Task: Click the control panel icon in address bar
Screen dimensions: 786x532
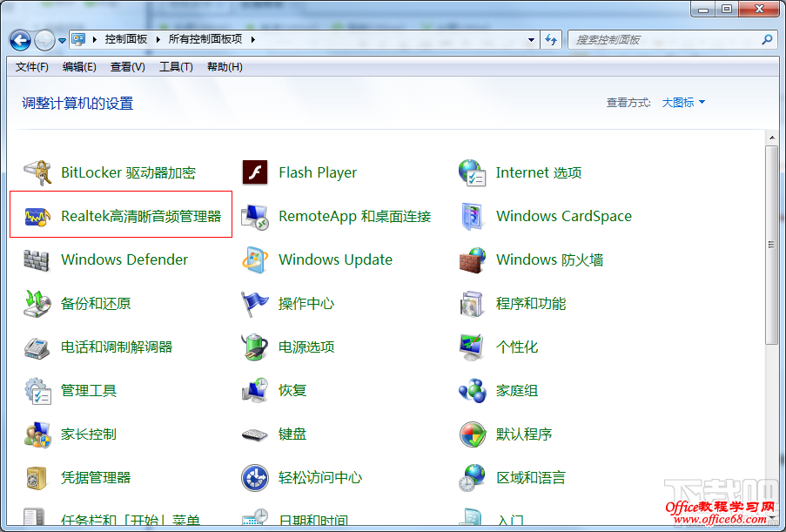Action: pos(78,39)
